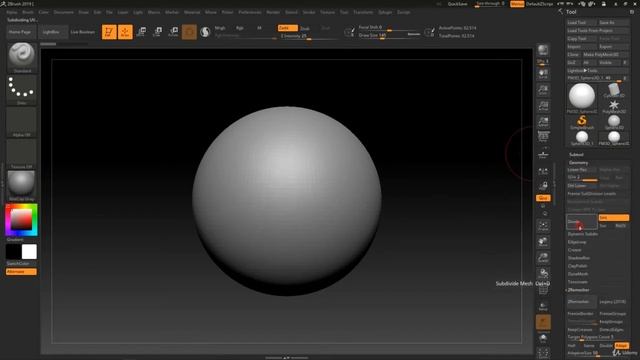The width and height of the screenshot is (640, 360).
Task: Select the PolyMesh3D star tool
Action: (613, 106)
